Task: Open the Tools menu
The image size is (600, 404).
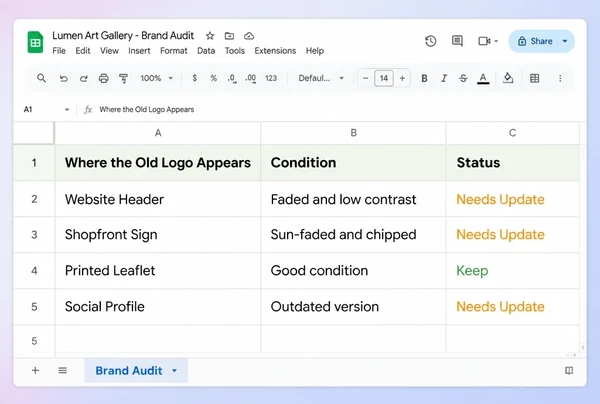Action: 235,51
